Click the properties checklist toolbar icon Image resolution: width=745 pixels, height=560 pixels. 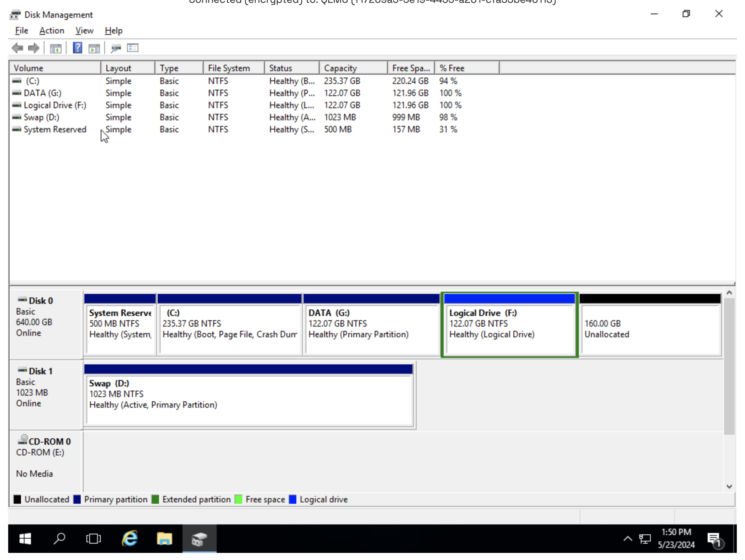tap(132, 48)
